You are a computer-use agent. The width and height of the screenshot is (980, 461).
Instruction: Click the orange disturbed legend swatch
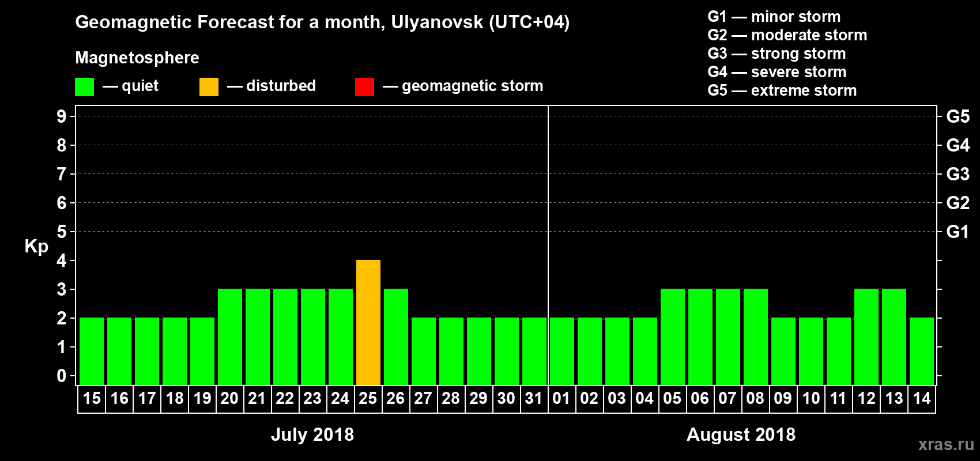click(x=209, y=87)
